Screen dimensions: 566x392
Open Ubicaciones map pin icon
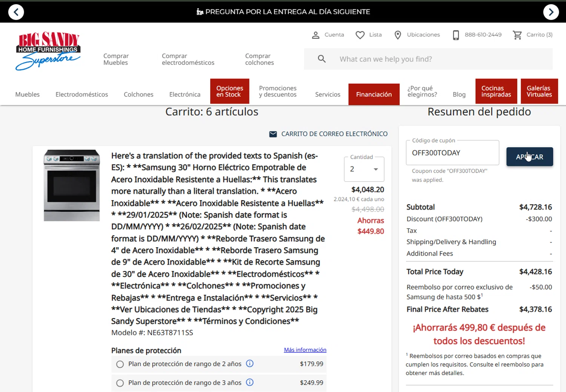(x=398, y=35)
